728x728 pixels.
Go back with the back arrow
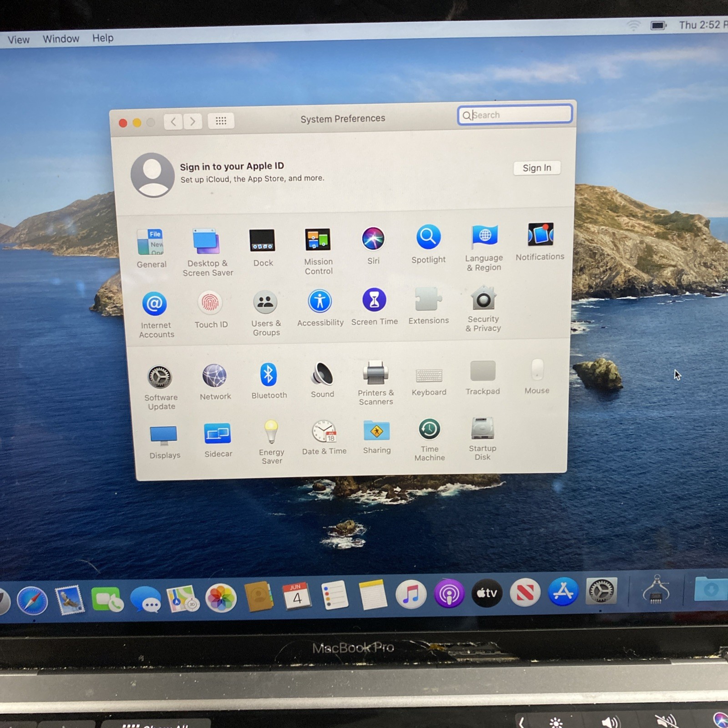(x=173, y=121)
